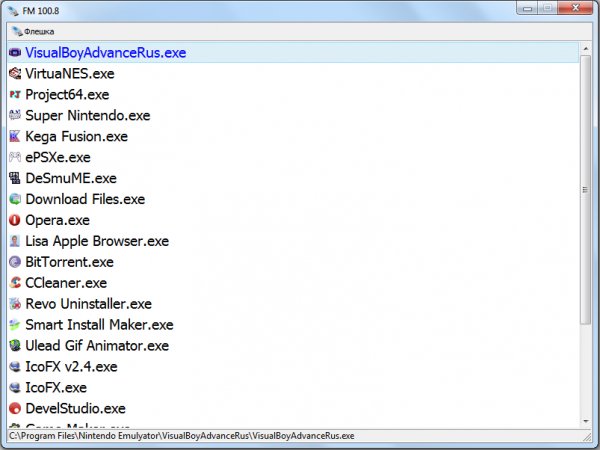Select the Project64.exe entry
Screen dimensions: 600x450
click(293, 94)
